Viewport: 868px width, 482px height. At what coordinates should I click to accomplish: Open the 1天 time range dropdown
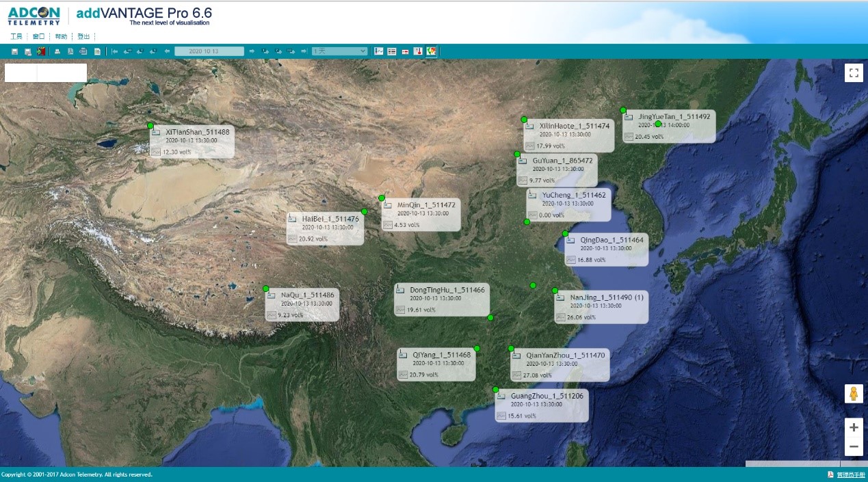point(339,51)
